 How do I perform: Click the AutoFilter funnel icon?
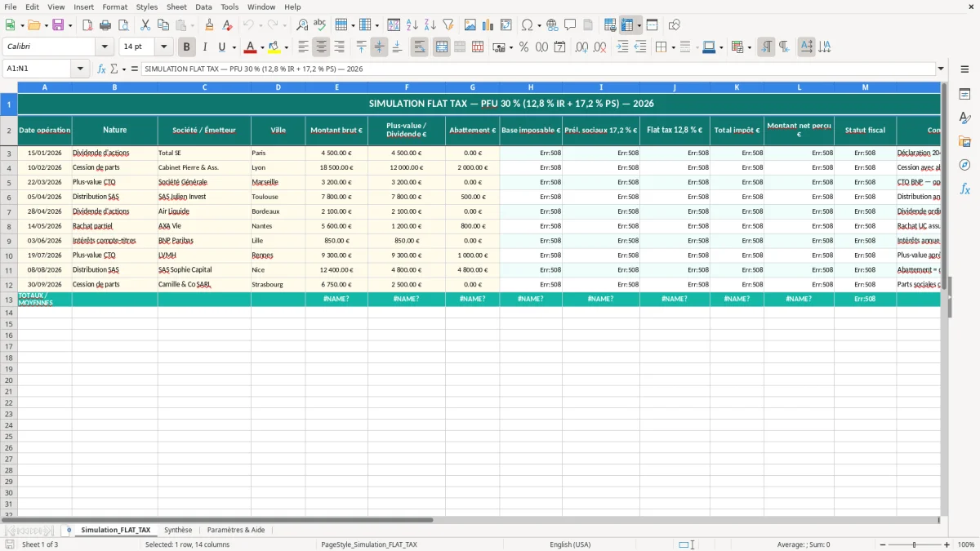[x=448, y=25]
